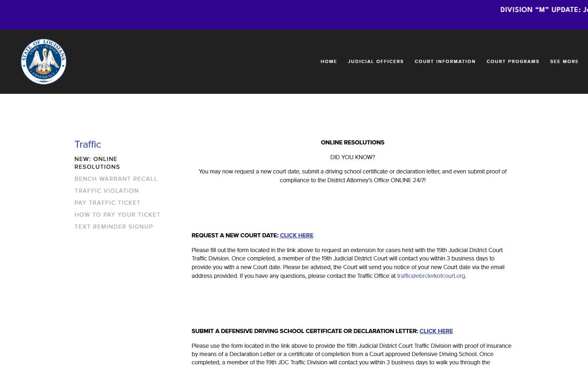Image resolution: width=588 pixels, height=368 pixels.
Task: Select New: Online Resolutions sidebar link
Action: coord(97,163)
